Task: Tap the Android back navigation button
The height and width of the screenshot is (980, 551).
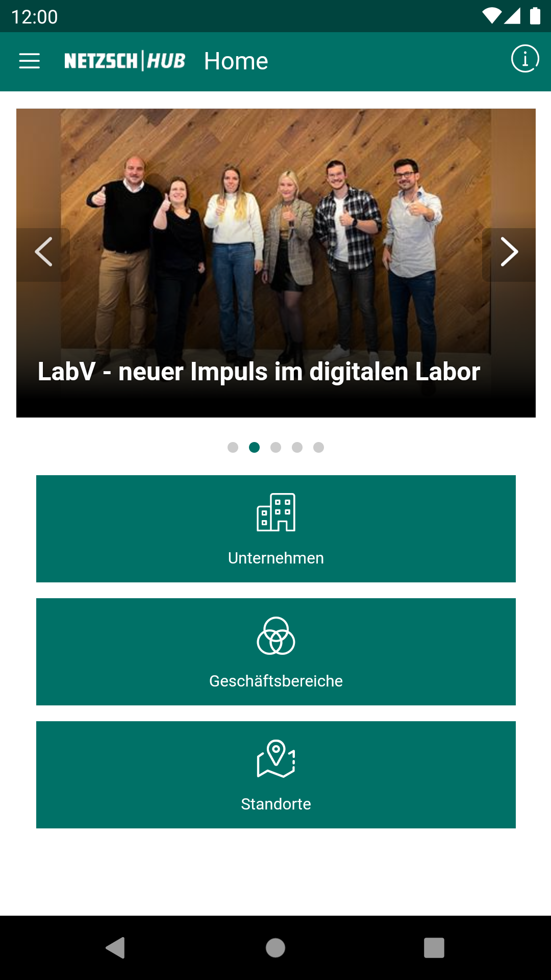Action: [x=116, y=948]
